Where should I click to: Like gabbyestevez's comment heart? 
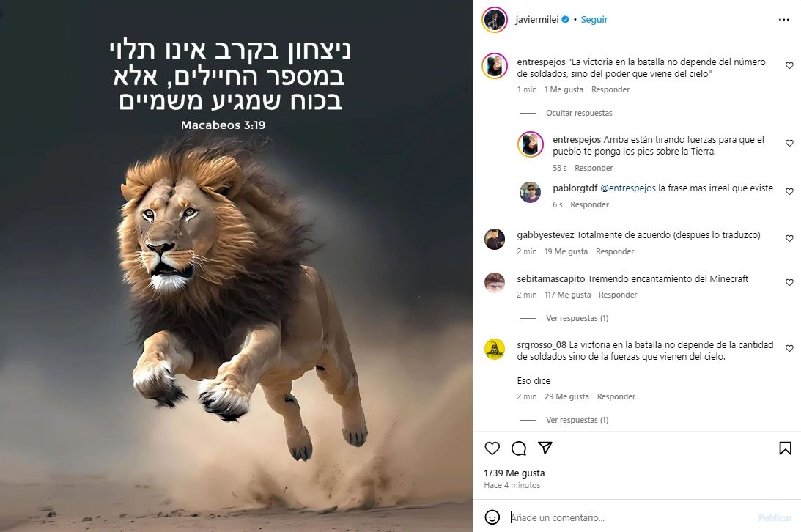click(789, 238)
